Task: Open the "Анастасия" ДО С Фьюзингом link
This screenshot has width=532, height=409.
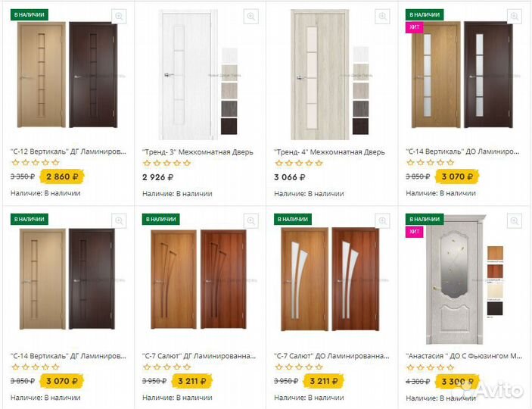Action: [x=463, y=354]
